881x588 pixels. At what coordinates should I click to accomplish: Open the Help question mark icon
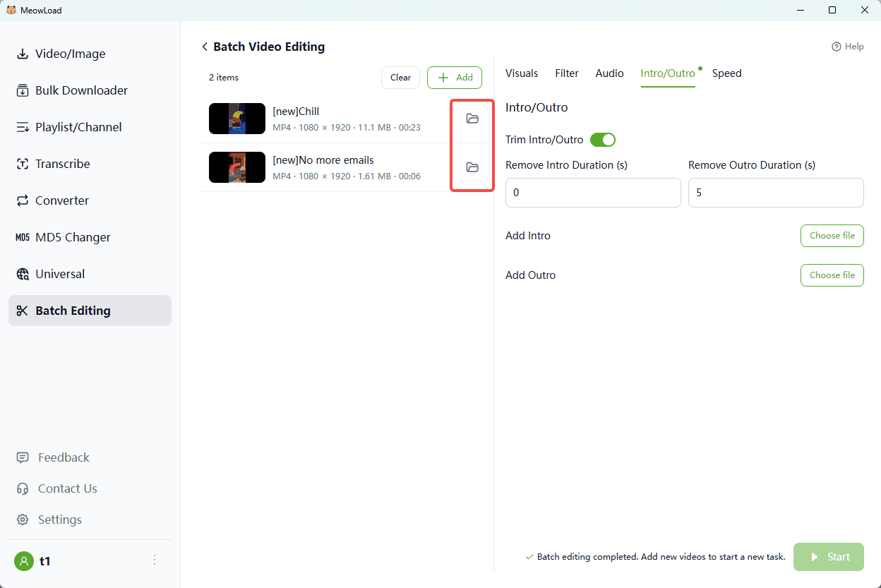coord(837,47)
